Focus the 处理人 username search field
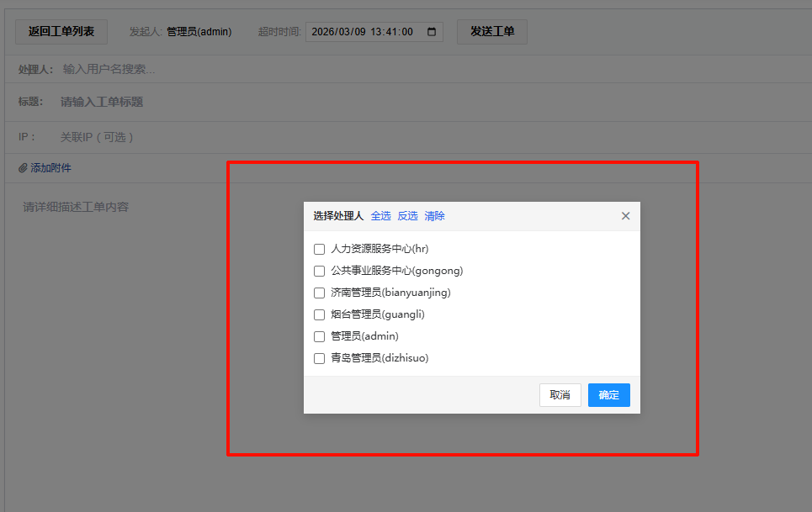 (x=252, y=69)
